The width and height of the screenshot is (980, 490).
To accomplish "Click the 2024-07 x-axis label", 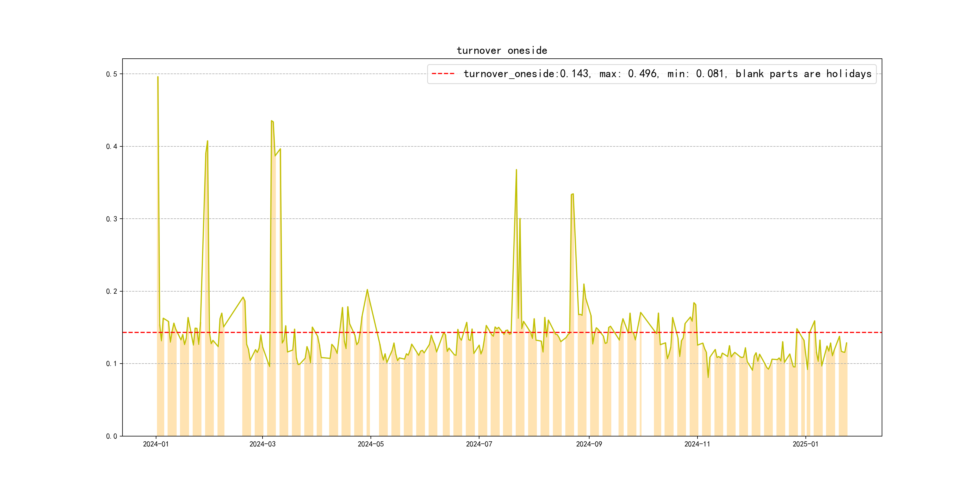I will [479, 444].
